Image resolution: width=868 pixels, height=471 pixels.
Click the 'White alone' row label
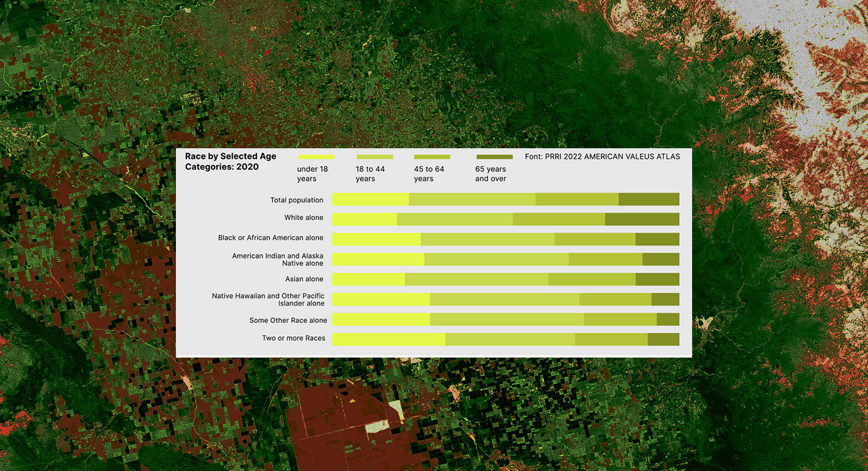pyautogui.click(x=304, y=217)
